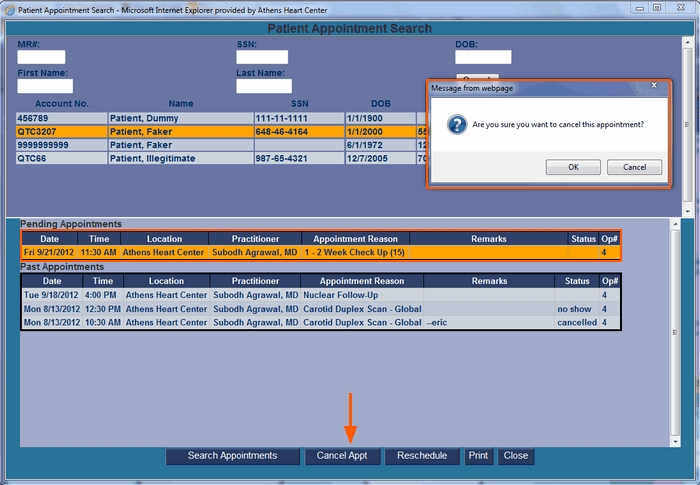This screenshot has width=700, height=485.
Task: Click scroll down arrow of upper pane scrollbar
Action: (688, 211)
